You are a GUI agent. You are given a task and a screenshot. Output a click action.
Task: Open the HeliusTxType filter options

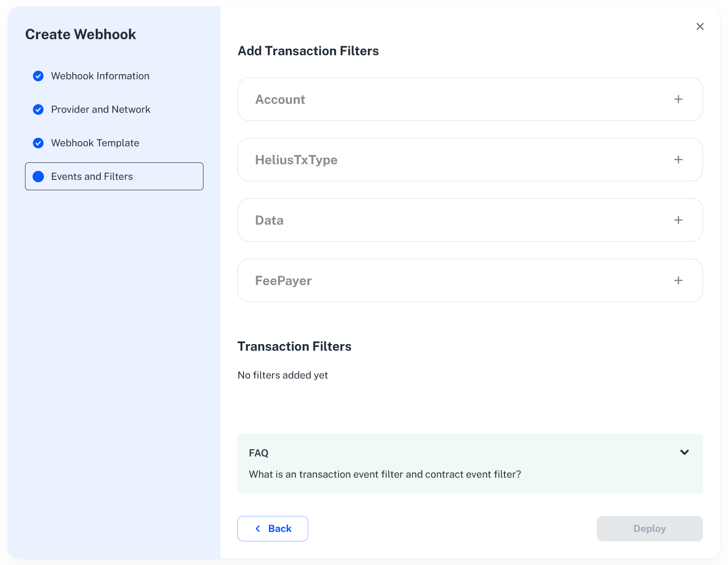[x=470, y=160]
